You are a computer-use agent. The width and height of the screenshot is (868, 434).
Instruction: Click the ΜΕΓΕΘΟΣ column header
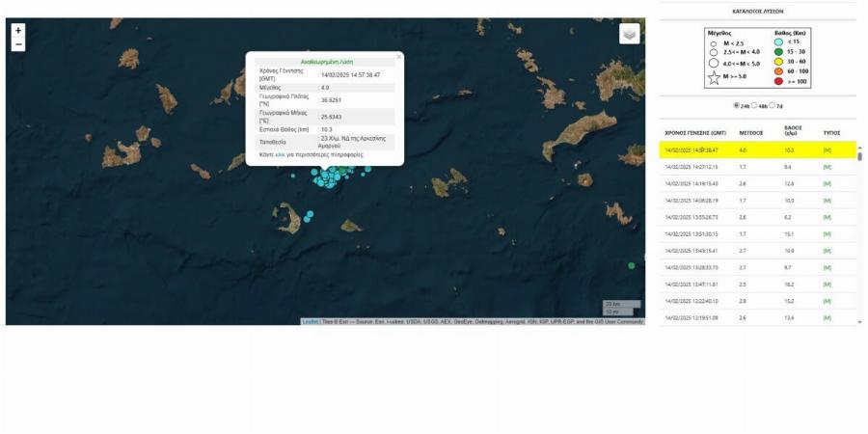pos(751,133)
